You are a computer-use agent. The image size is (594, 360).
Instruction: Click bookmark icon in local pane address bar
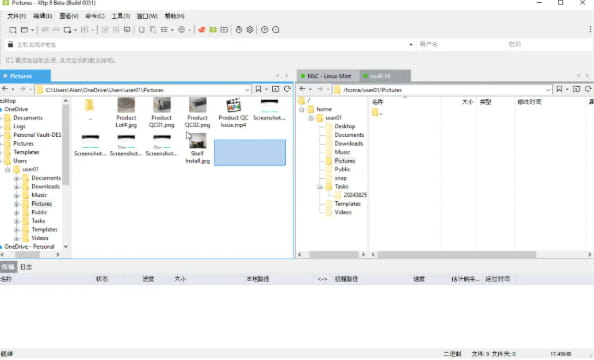[x=258, y=89]
